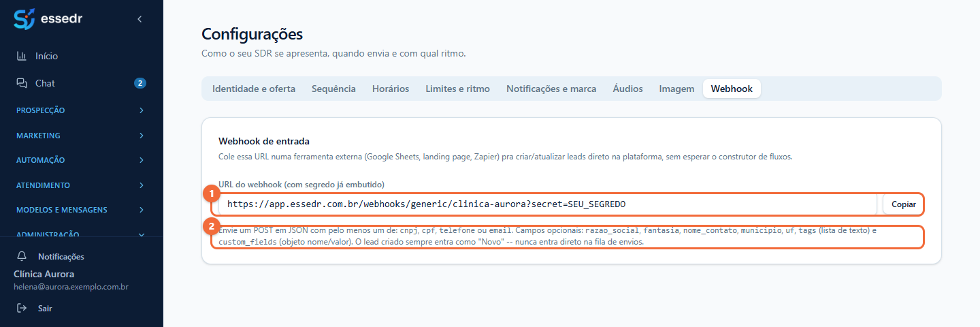This screenshot has height=327, width=980.
Task: Switch to the Identidade e oferta tab
Action: (x=254, y=89)
